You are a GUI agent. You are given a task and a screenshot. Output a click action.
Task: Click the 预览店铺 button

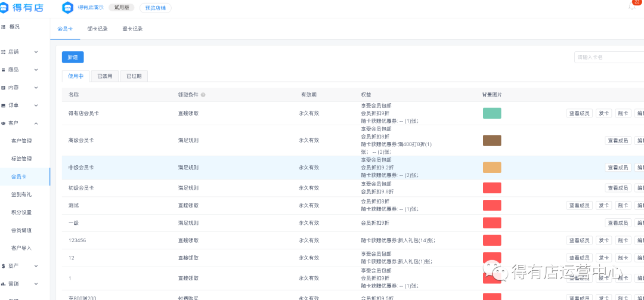tap(155, 8)
